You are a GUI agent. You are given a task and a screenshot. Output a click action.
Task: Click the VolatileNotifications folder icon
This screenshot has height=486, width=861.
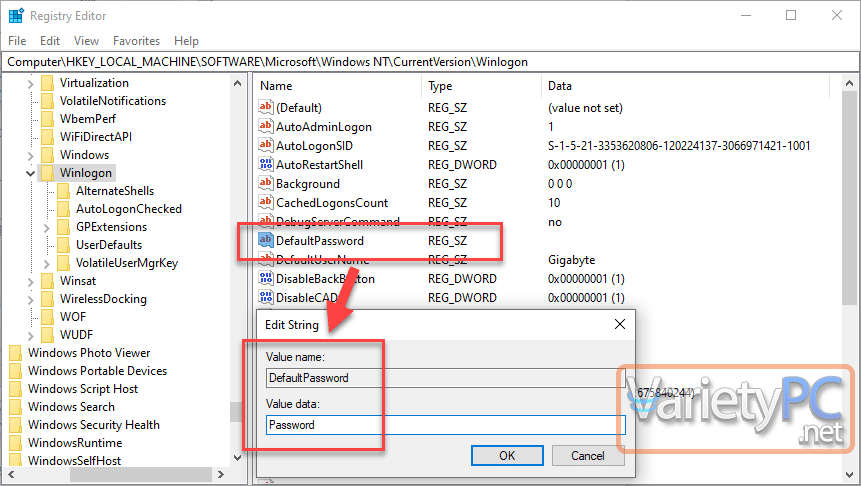point(48,101)
